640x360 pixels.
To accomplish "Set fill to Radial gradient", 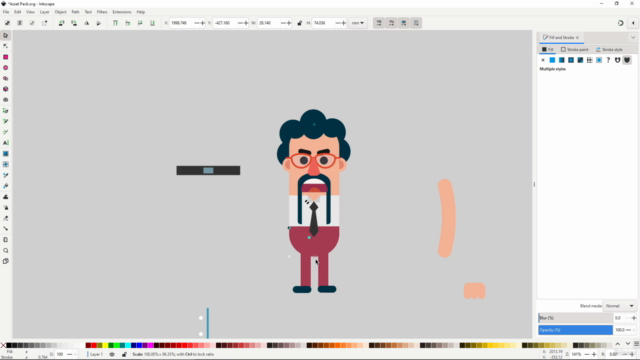I will point(571,60).
